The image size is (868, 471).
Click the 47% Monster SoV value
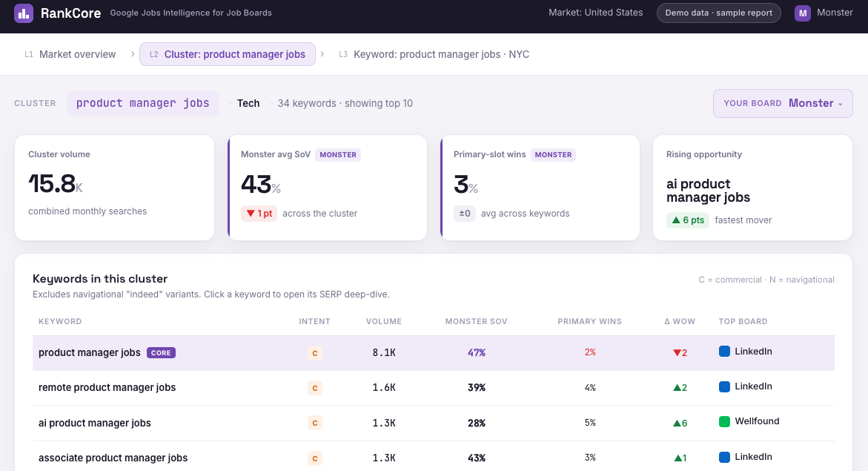[477, 352]
